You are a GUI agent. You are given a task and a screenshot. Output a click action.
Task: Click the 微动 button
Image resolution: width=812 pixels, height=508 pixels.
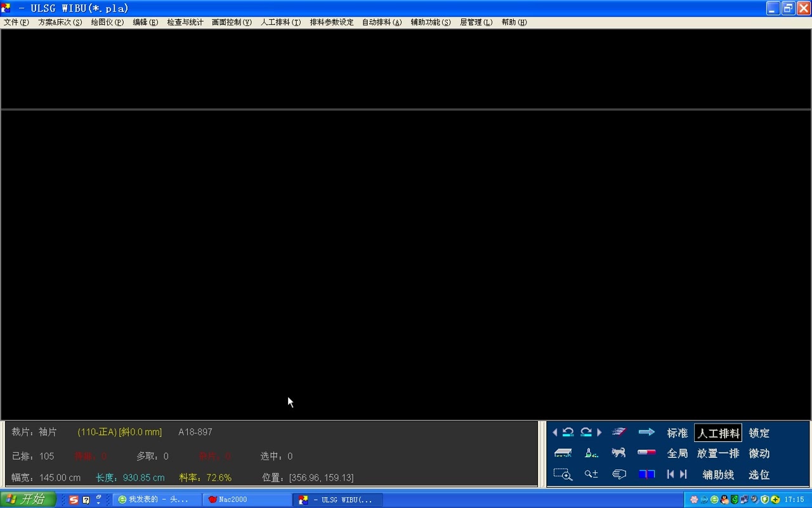[x=759, y=453]
